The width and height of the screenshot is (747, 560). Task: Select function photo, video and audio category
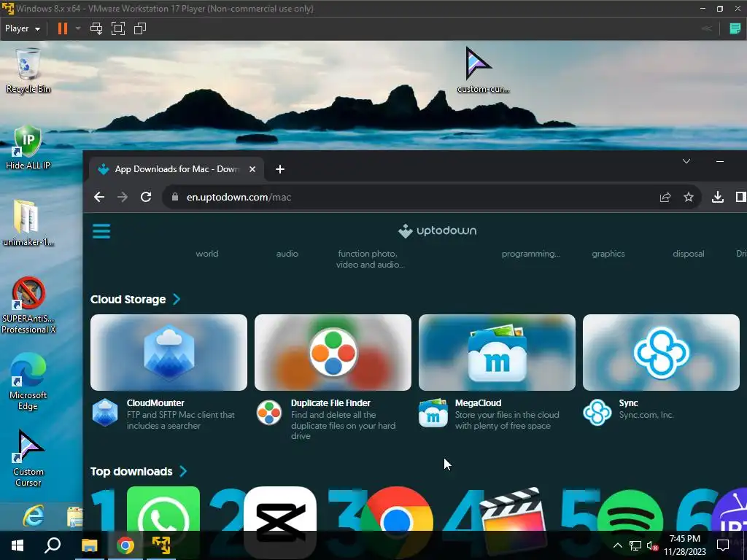[370, 259]
